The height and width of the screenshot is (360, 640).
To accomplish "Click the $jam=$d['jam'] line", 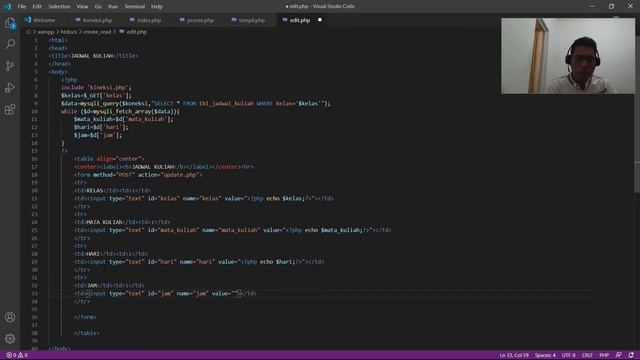I will (x=98, y=135).
